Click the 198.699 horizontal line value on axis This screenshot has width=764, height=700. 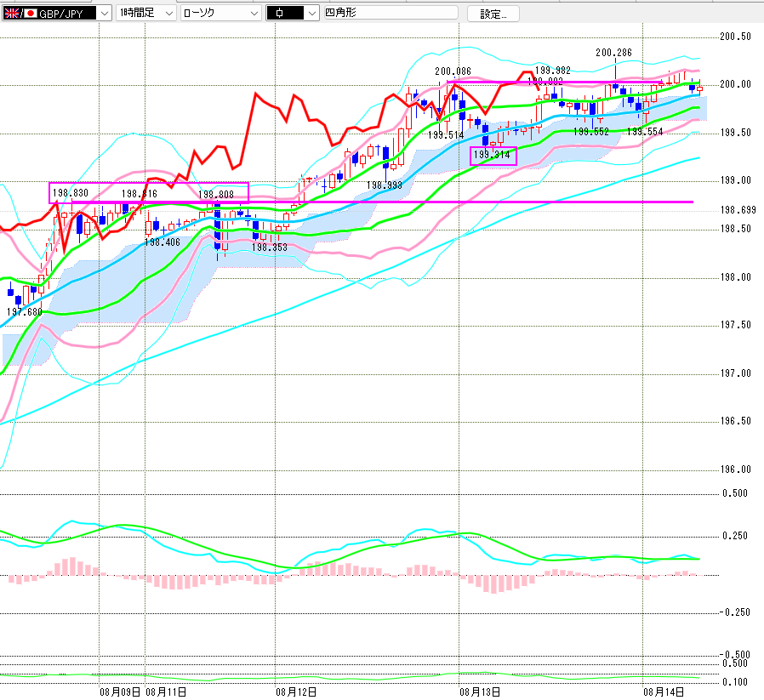(738, 210)
